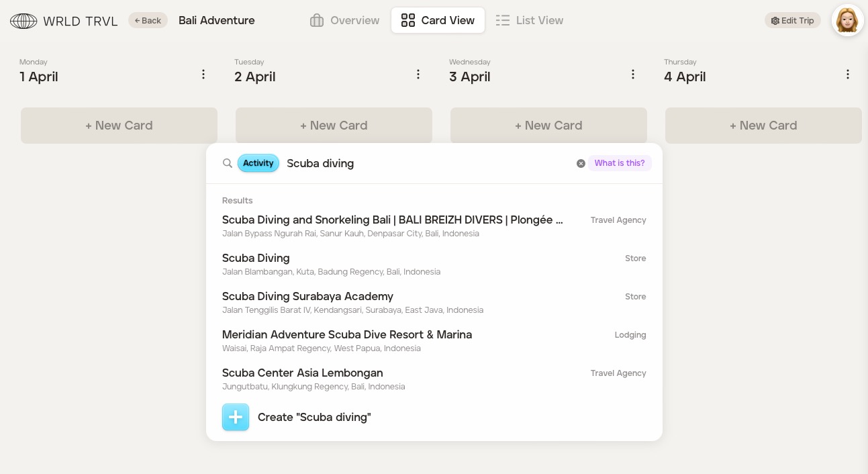Viewport: 868px width, 474px height.
Task: Add a new card under Thursday 4 April
Action: pos(763,126)
